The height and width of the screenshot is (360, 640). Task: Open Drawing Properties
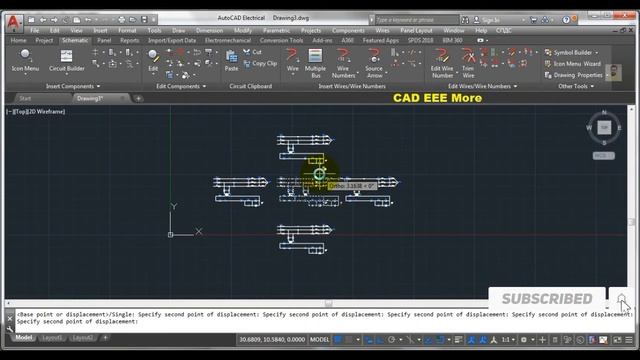(x=573, y=75)
